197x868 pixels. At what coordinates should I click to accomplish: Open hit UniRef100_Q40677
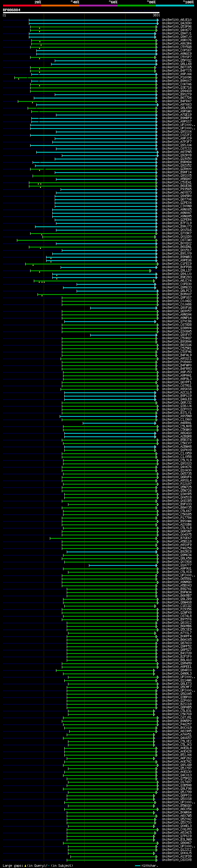[176, 30]
